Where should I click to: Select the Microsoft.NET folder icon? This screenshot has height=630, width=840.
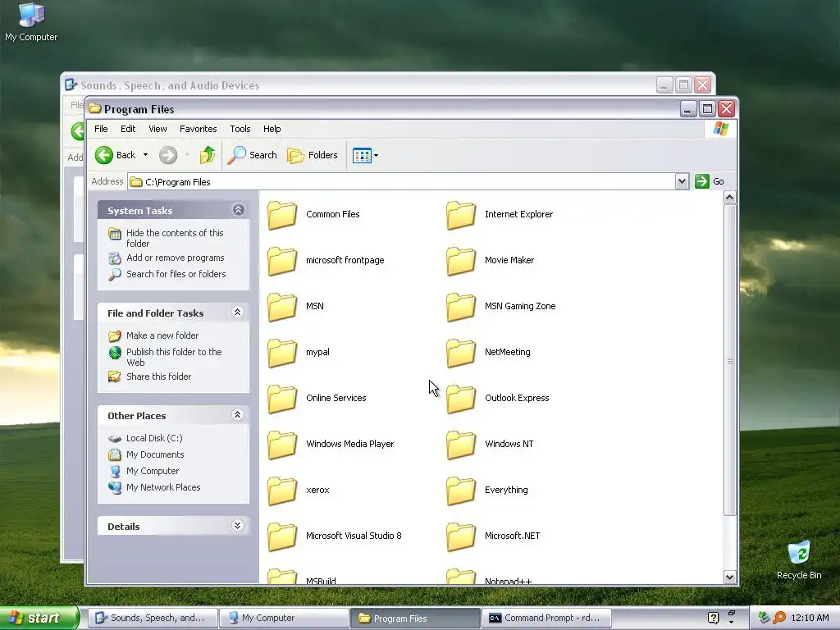click(x=461, y=536)
